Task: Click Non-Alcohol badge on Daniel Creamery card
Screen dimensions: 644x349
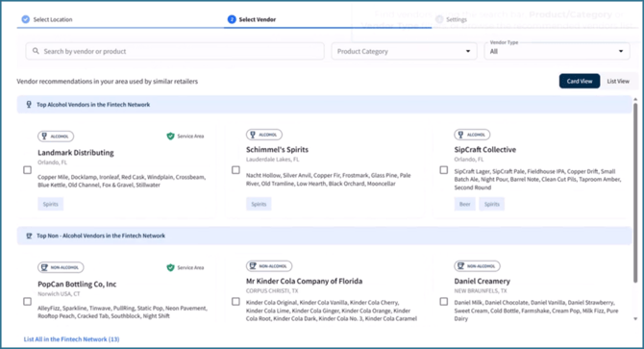Action: (x=477, y=265)
